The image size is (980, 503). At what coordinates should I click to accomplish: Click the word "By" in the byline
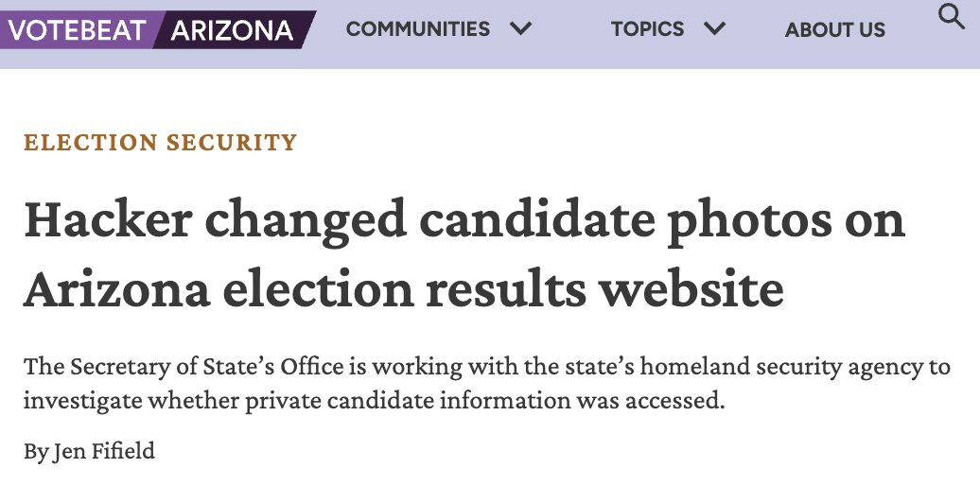click(x=36, y=452)
